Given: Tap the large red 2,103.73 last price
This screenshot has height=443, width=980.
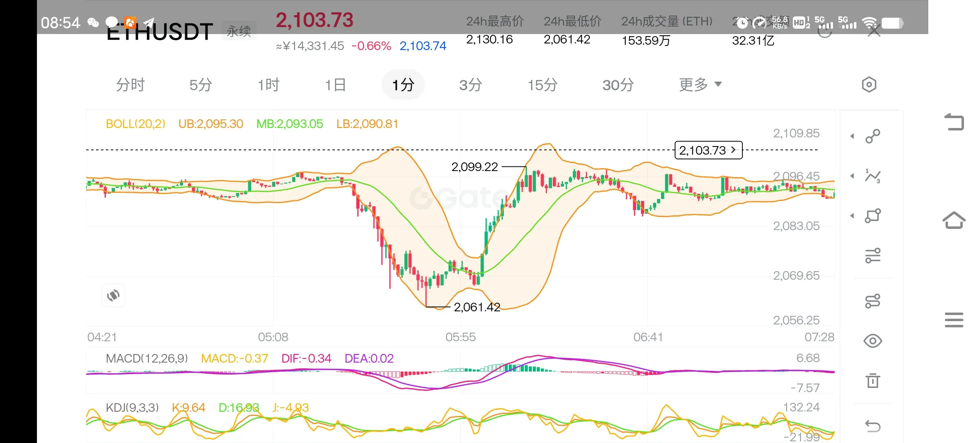Looking at the screenshot, I should [x=314, y=20].
